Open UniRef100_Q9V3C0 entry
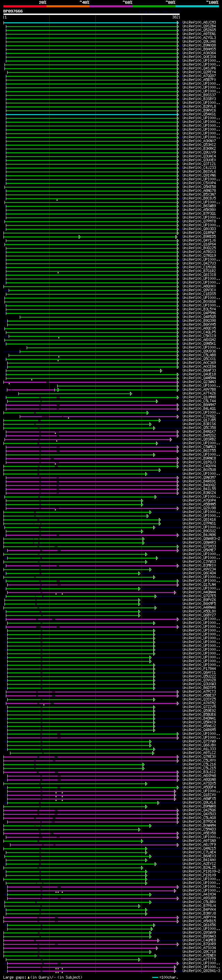Viewport: 222px width, 980px height. tap(199, 290)
